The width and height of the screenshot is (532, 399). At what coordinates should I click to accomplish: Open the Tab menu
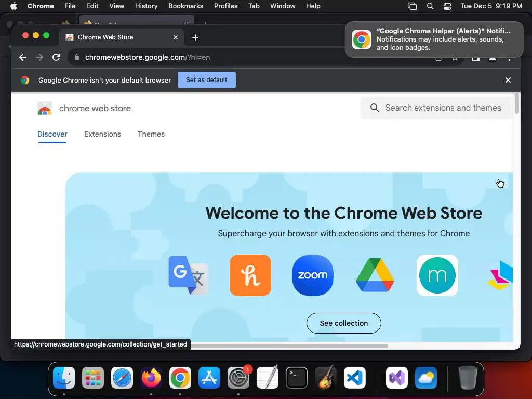coord(254,6)
